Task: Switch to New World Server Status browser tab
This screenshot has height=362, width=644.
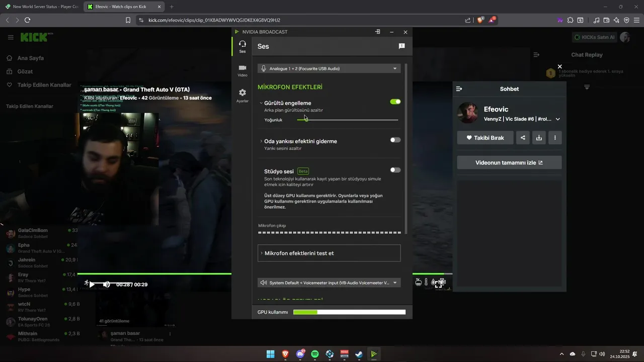Action: coord(41,7)
